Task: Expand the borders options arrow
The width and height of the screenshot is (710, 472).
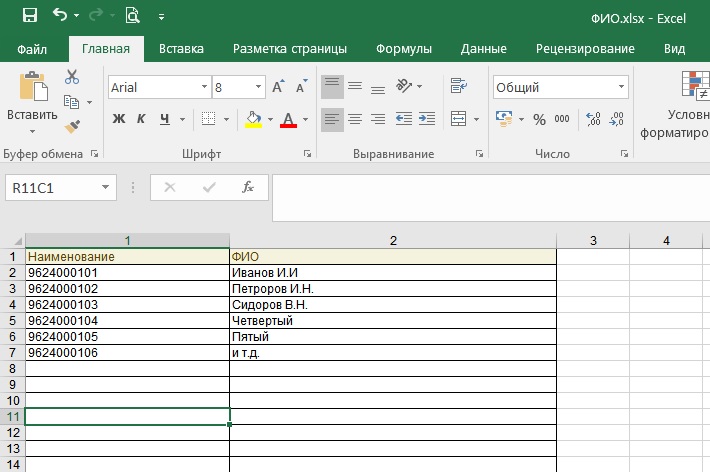Action: (226, 120)
